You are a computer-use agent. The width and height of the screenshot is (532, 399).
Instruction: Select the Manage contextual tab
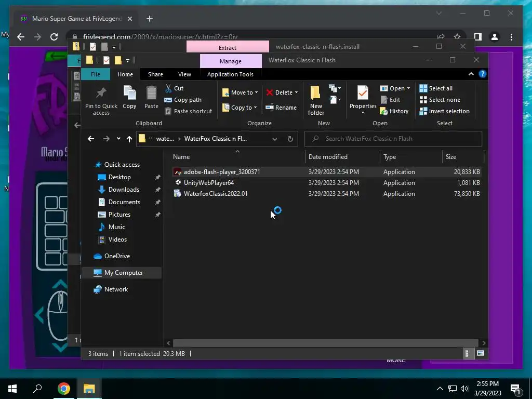[230, 61]
